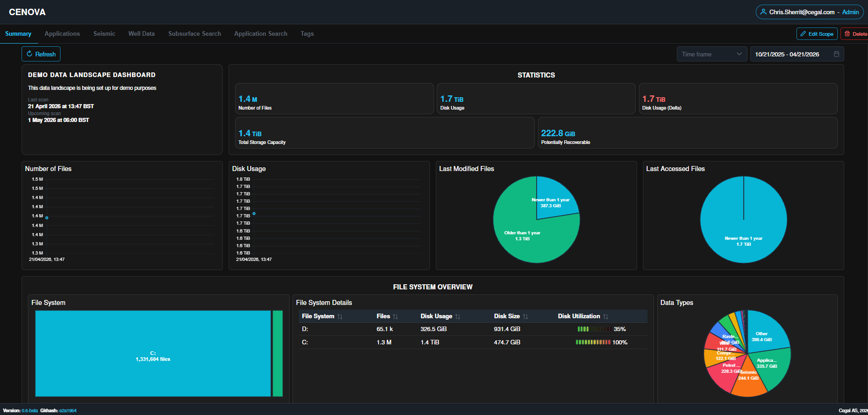Click the red Delete button

tap(855, 34)
